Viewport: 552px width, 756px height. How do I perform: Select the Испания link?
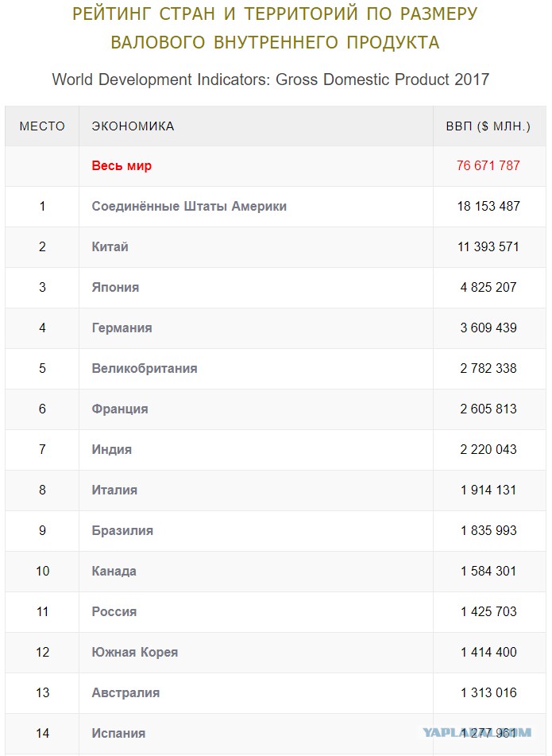point(118,733)
